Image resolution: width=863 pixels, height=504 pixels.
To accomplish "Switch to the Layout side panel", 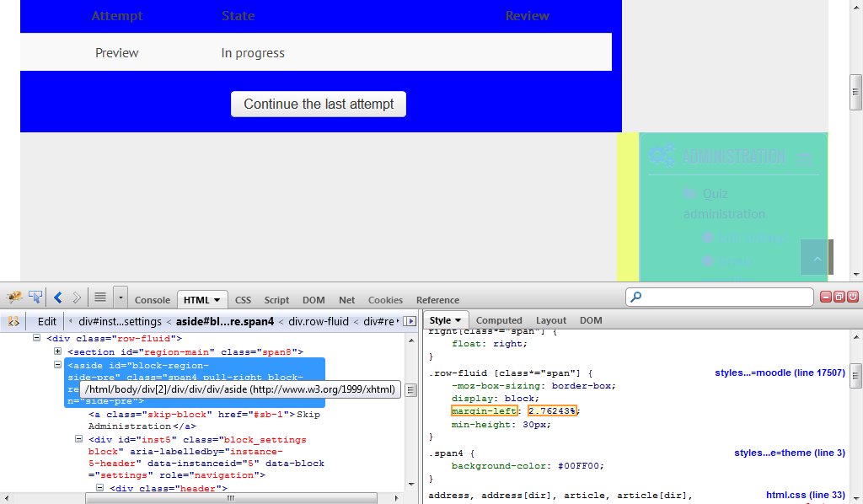I will 551,320.
